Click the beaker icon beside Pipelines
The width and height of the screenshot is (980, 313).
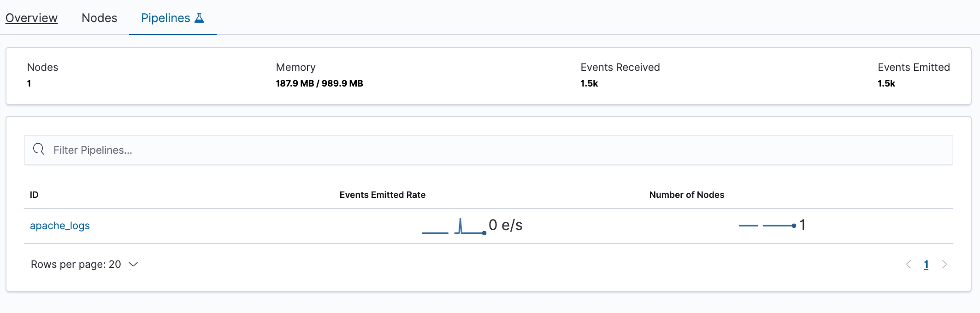199,18
